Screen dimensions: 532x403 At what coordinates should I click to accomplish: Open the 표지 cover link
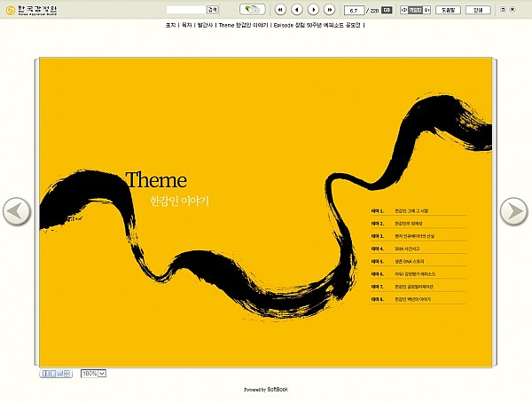pos(170,25)
